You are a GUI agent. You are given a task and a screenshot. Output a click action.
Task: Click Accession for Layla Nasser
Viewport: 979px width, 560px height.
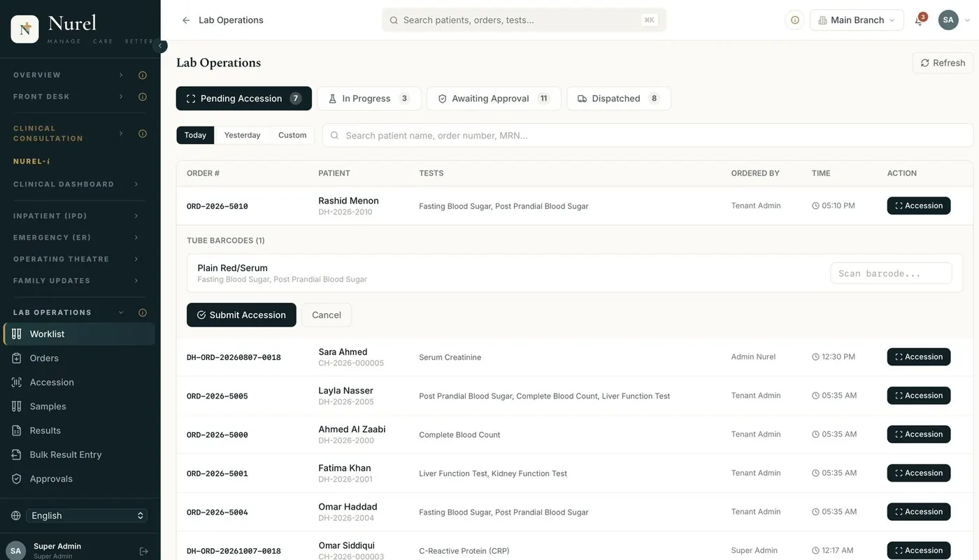point(919,396)
